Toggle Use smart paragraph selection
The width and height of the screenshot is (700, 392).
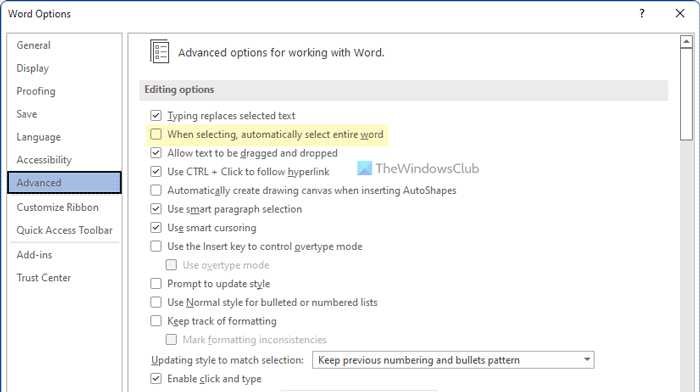(x=156, y=209)
